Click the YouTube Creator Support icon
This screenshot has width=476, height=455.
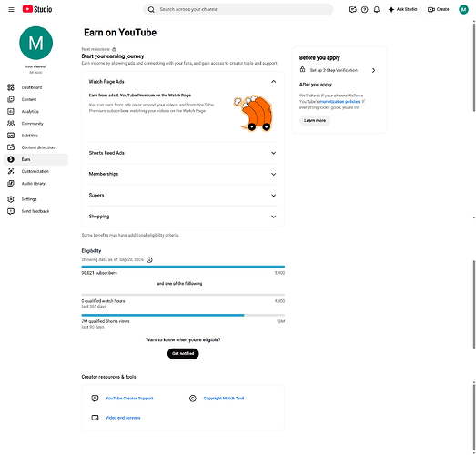pyautogui.click(x=95, y=399)
